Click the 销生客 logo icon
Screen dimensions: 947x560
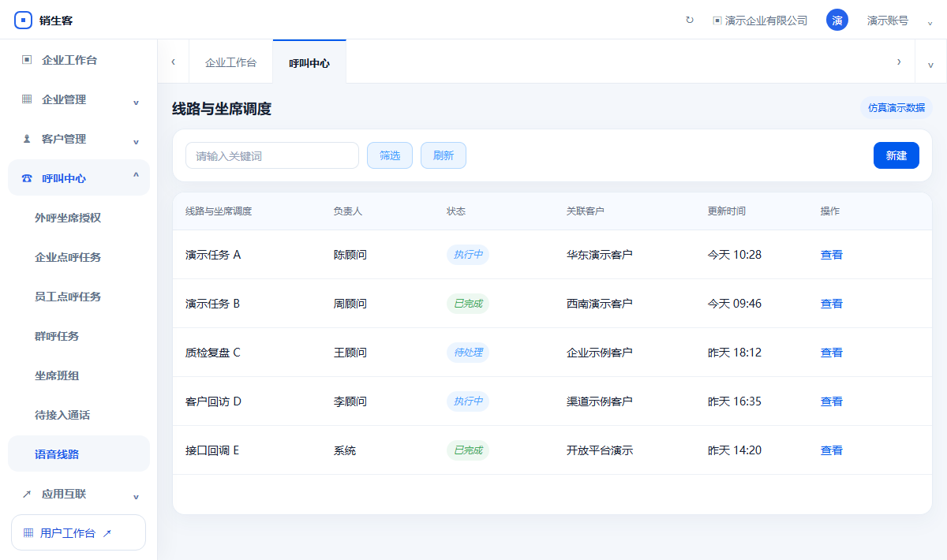tap(24, 21)
